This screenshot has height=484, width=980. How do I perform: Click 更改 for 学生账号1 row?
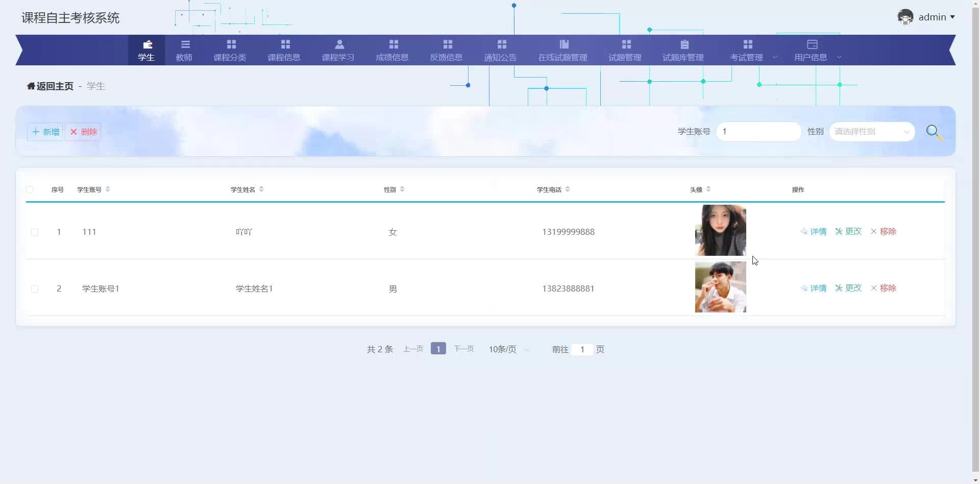[848, 288]
